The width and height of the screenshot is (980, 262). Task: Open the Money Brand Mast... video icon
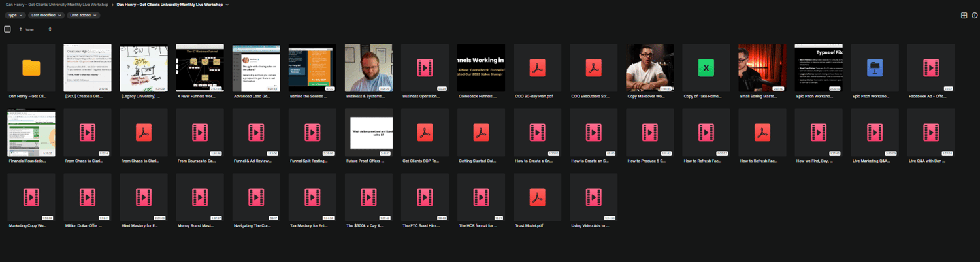200,197
